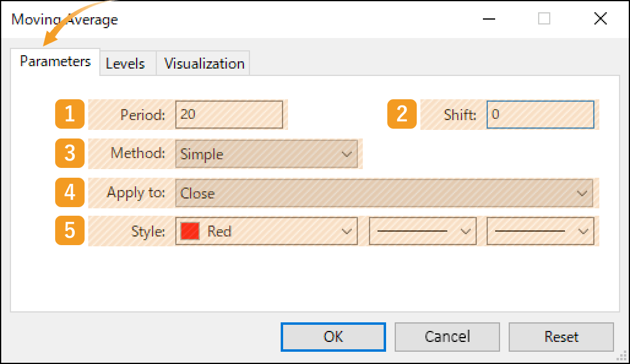This screenshot has height=364, width=630.
Task: Click the Apply to: label text
Action: pos(135,193)
